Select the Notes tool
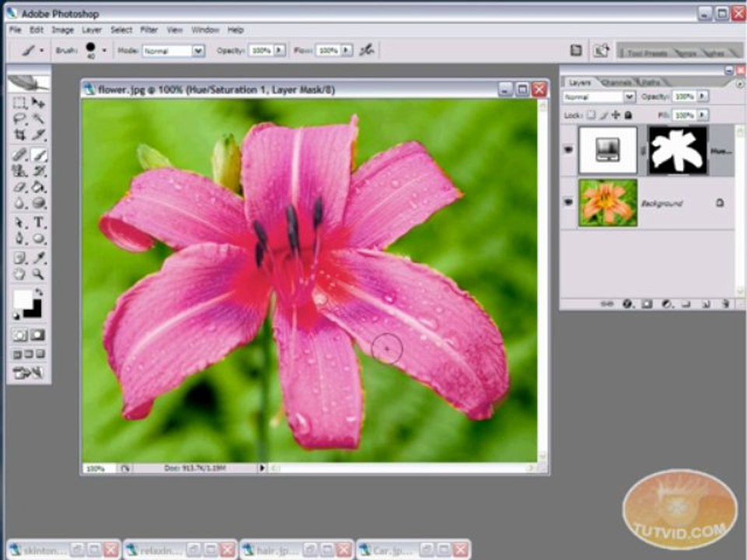747x560 pixels. pos(19,257)
